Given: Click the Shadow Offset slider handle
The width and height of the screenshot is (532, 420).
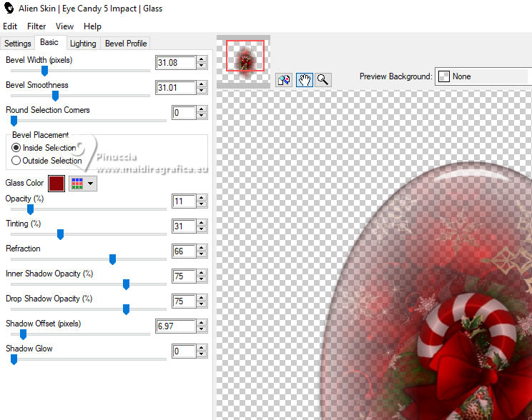Looking at the screenshot, I should (23, 334).
